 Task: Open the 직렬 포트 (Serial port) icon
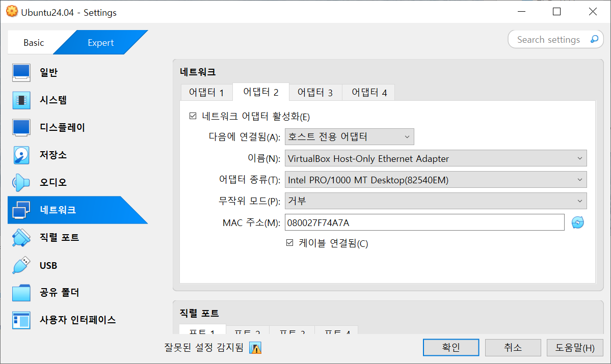tap(21, 237)
